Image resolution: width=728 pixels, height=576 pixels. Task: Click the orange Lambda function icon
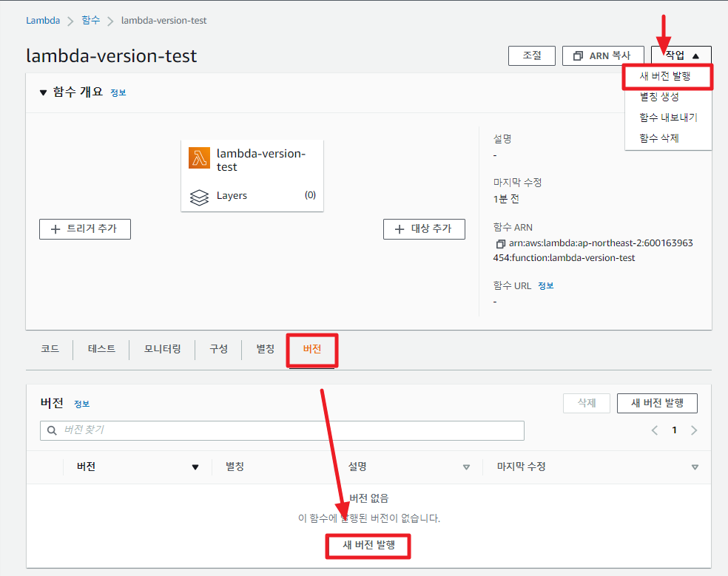tap(199, 157)
